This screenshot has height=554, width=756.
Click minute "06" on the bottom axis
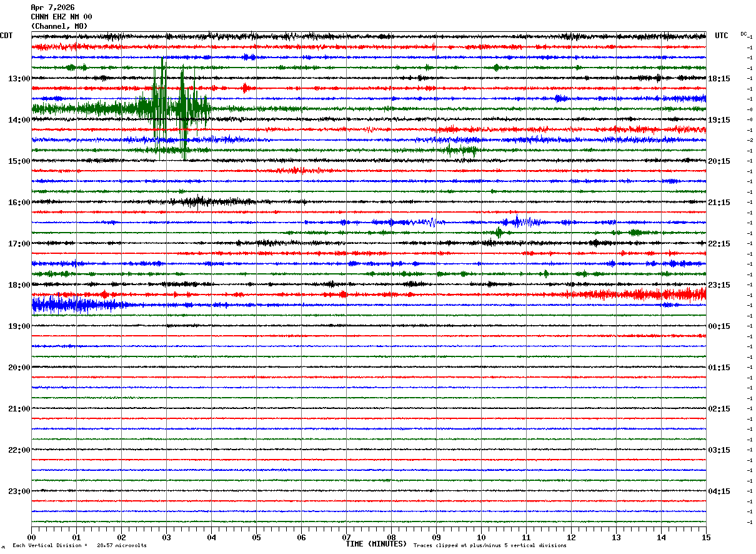click(x=301, y=537)
